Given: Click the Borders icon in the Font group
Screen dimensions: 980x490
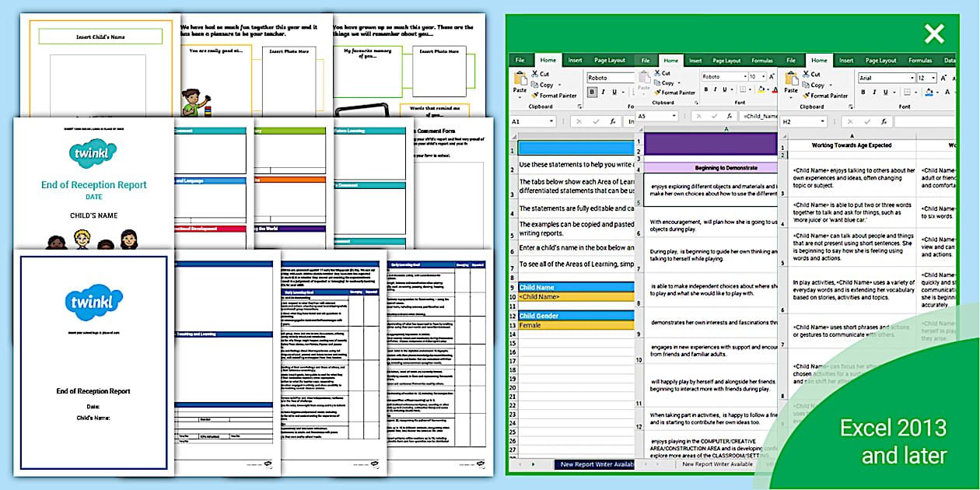Looking at the screenshot, I should pyautogui.click(x=908, y=93).
